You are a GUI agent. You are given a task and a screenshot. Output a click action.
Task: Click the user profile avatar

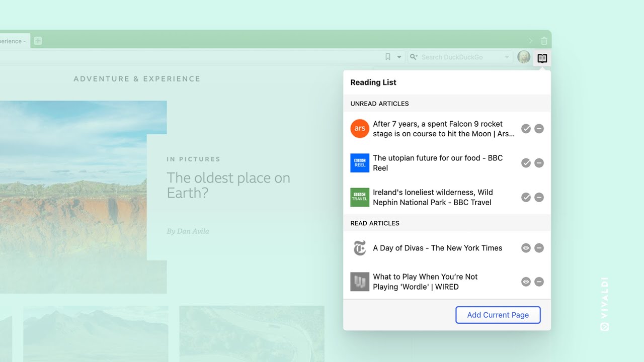point(524,57)
